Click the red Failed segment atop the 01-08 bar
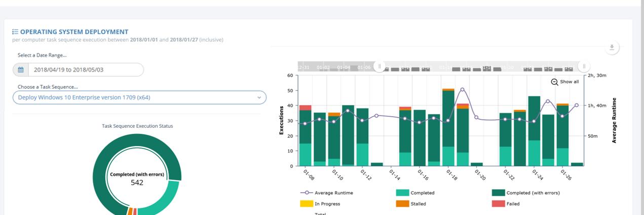 (305, 107)
